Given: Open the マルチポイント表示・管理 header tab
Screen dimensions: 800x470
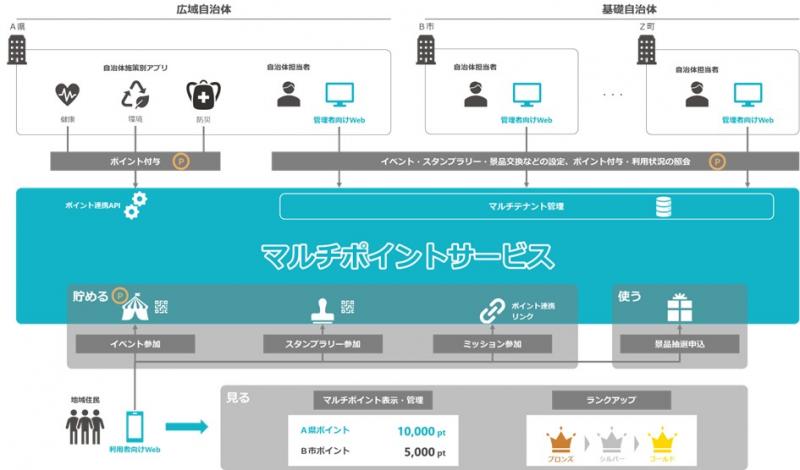Looking at the screenshot, I should pos(372,400).
